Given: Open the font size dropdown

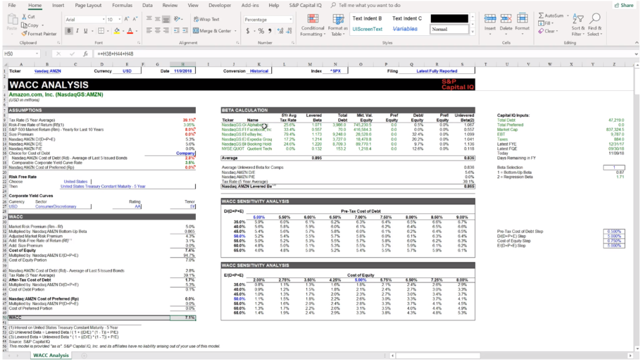Looking at the screenshot, I should [119, 18].
